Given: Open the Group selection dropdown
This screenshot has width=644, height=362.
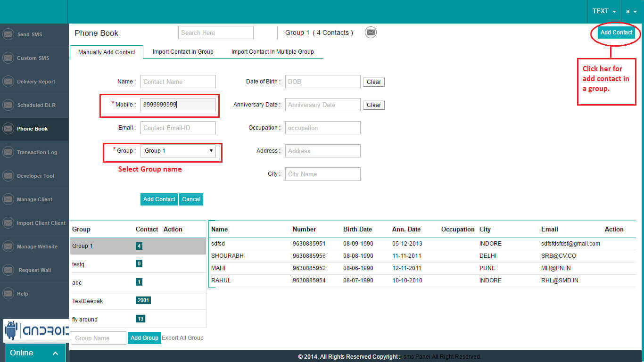Looking at the screenshot, I should tap(178, 151).
